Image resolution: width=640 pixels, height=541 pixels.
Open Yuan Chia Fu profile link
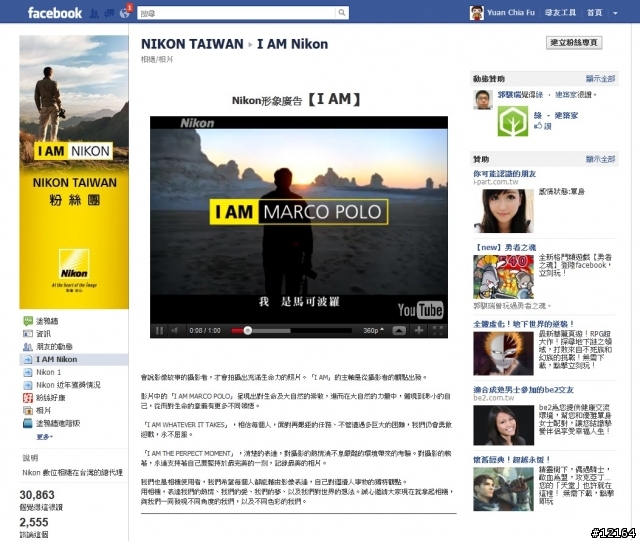511,13
